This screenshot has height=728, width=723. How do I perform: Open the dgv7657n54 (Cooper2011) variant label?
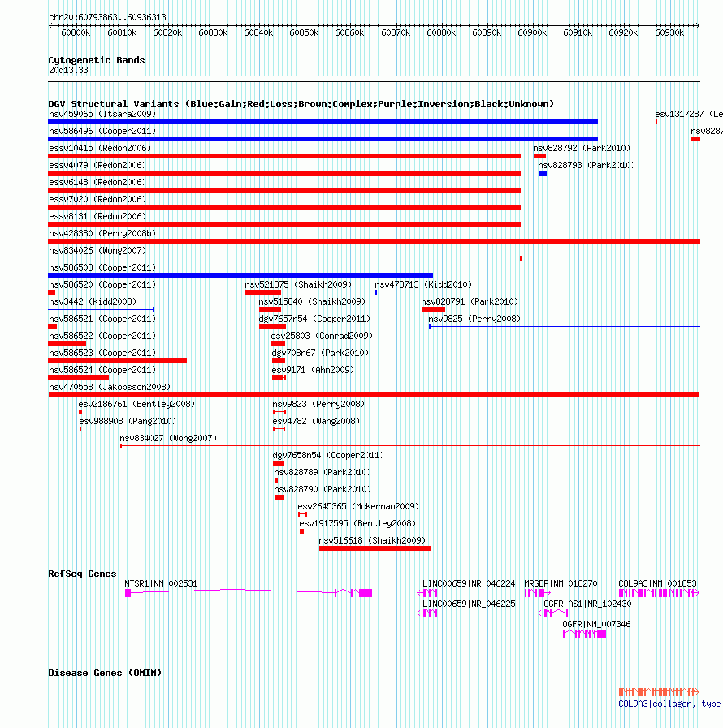(x=314, y=319)
